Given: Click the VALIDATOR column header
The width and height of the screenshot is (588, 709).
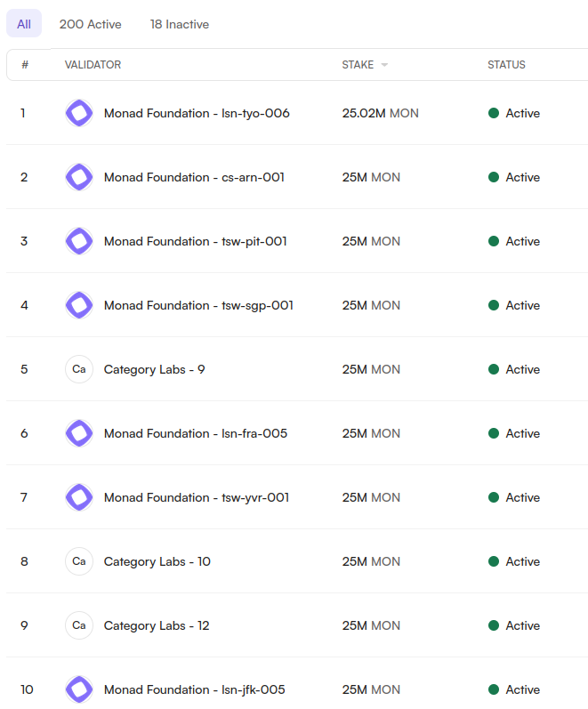Looking at the screenshot, I should click(93, 65).
